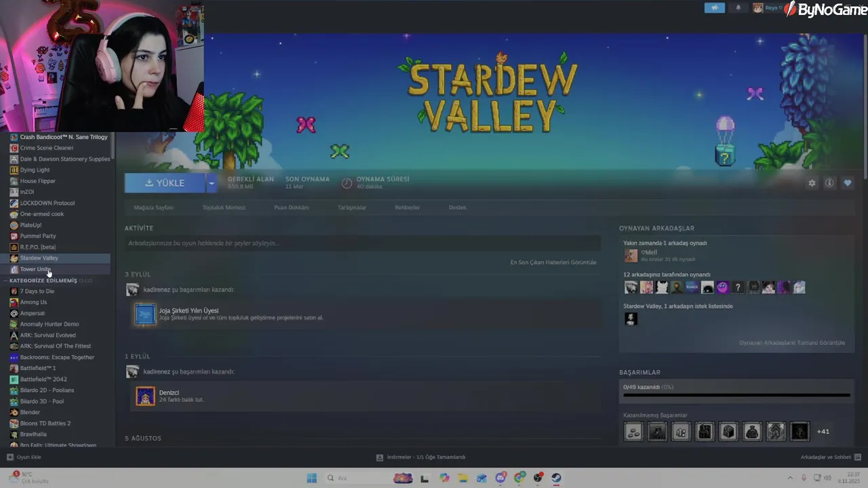868x488 pixels.
Task: Collapse the KATEGORİZE EDİLMEMİŞ category
Action: pyautogui.click(x=6, y=281)
